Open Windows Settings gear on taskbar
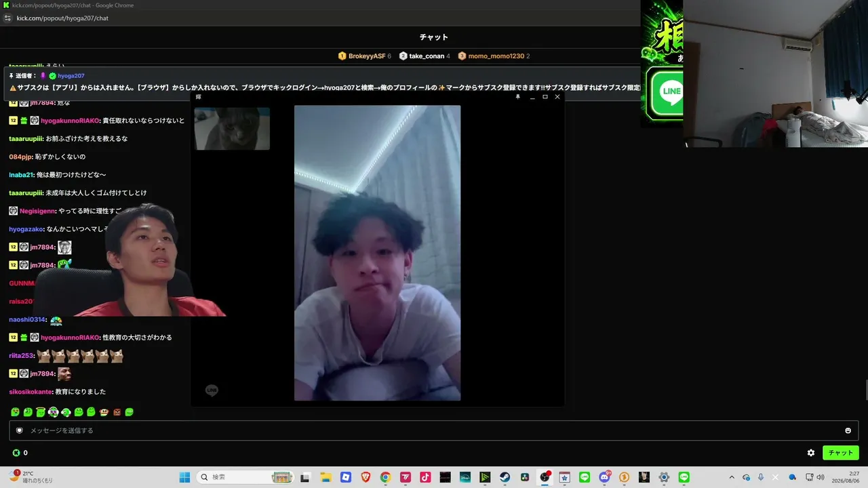 coord(665,477)
